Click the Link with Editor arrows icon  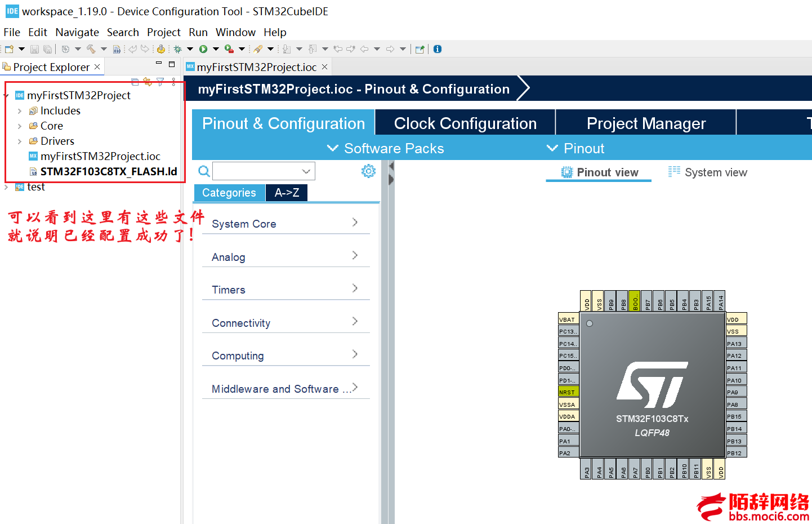148,82
